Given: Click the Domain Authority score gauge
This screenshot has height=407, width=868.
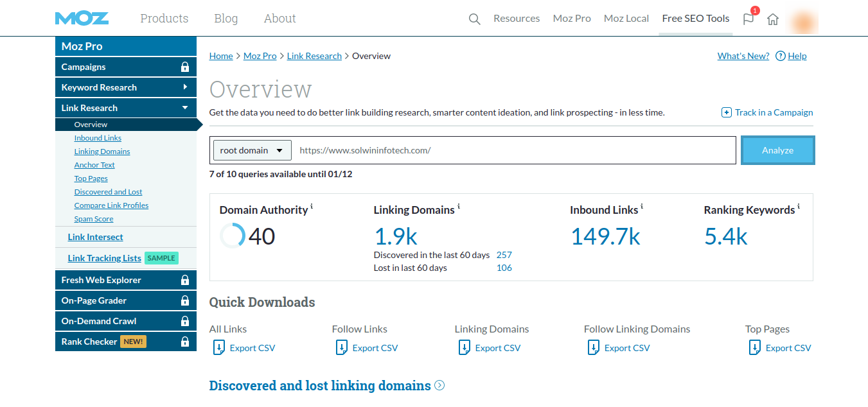Looking at the screenshot, I should point(232,236).
